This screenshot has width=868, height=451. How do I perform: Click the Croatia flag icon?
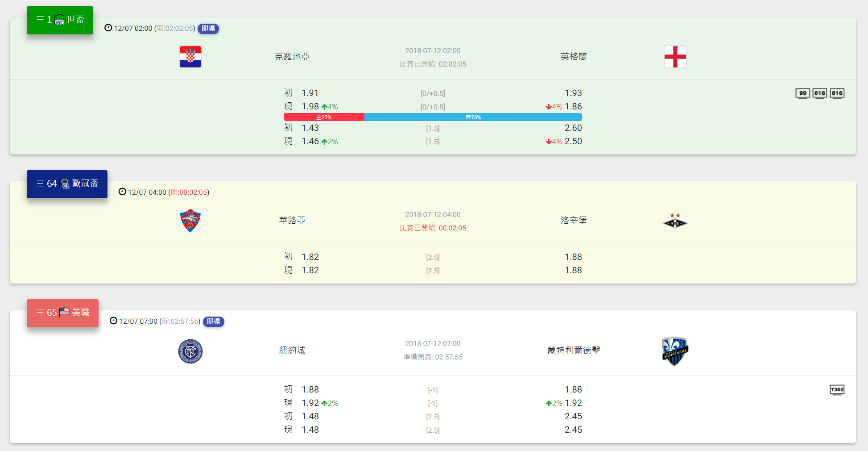(x=190, y=57)
